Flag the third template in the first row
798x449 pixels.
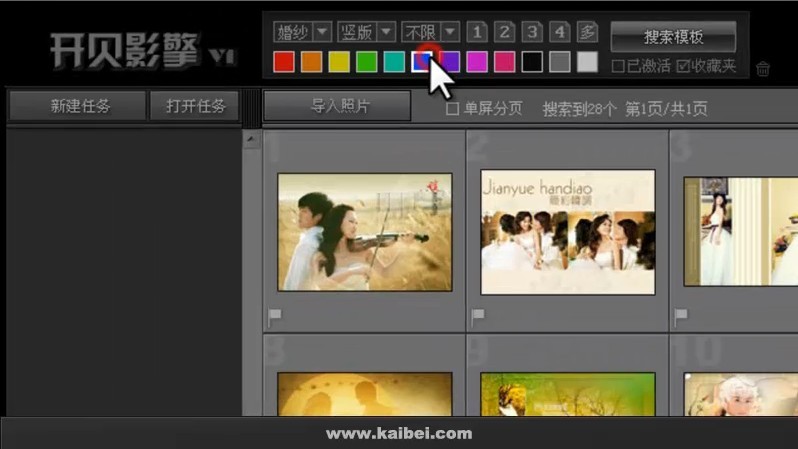(681, 317)
